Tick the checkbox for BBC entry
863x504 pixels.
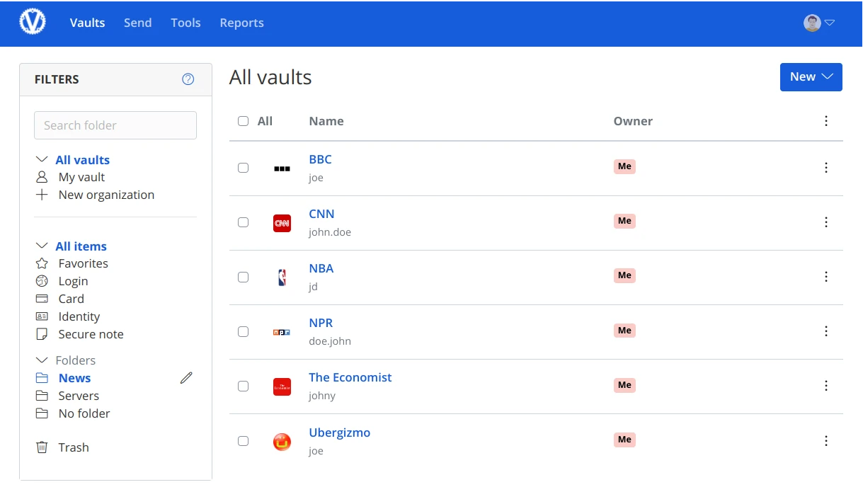point(244,168)
